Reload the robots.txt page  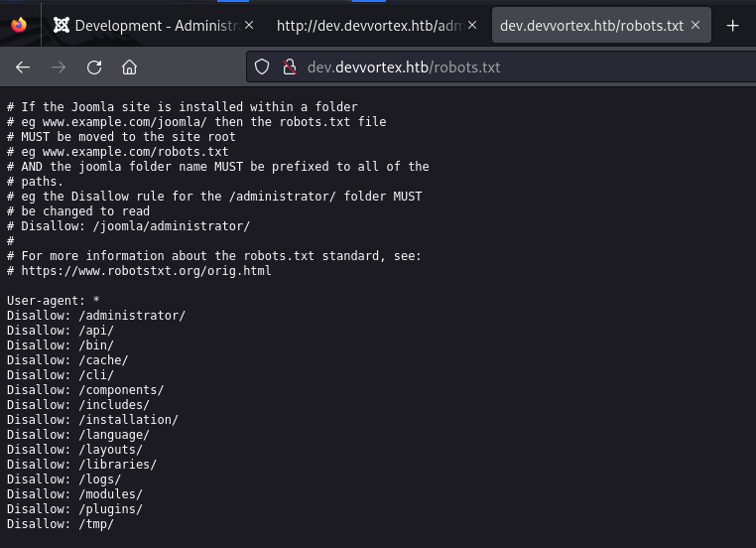pos(94,68)
